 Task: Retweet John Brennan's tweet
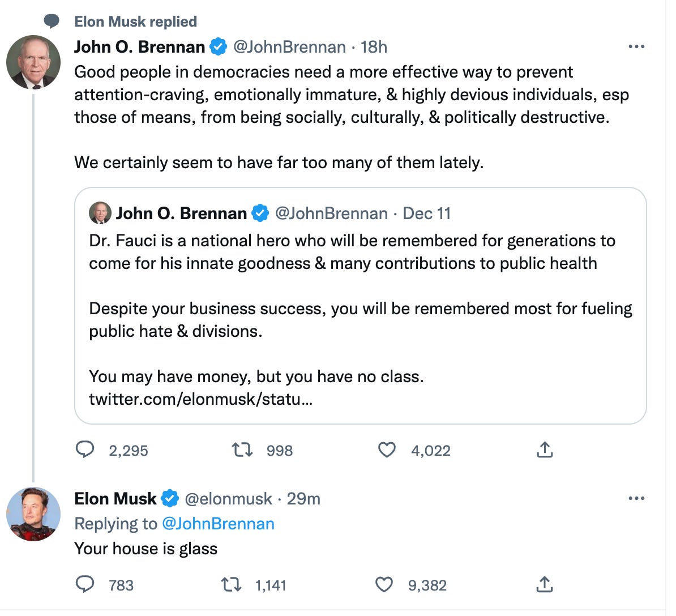(x=242, y=450)
